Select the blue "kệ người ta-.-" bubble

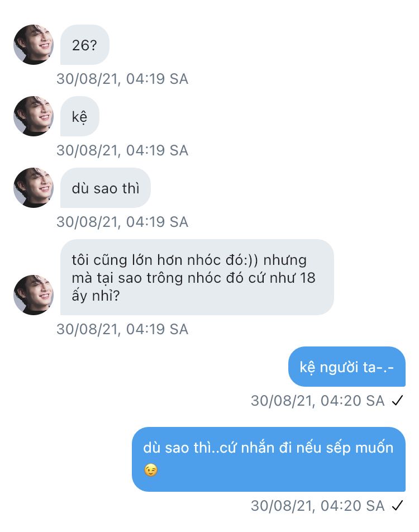click(346, 367)
